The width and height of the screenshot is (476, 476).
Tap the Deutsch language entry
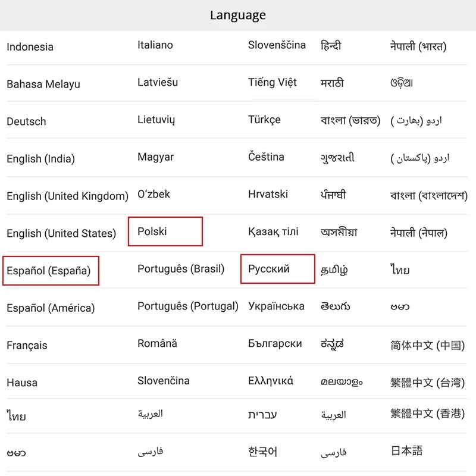coord(26,121)
